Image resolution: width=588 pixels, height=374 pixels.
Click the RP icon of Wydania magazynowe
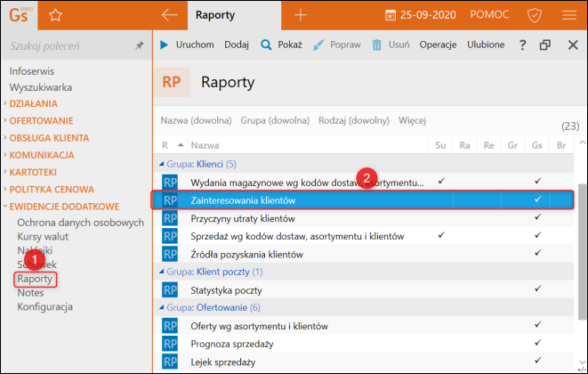click(x=170, y=183)
